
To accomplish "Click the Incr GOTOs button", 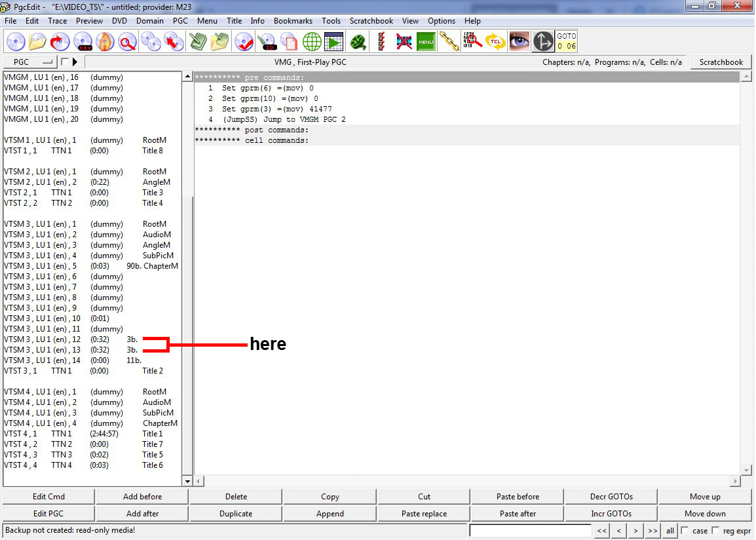I will tap(611, 514).
